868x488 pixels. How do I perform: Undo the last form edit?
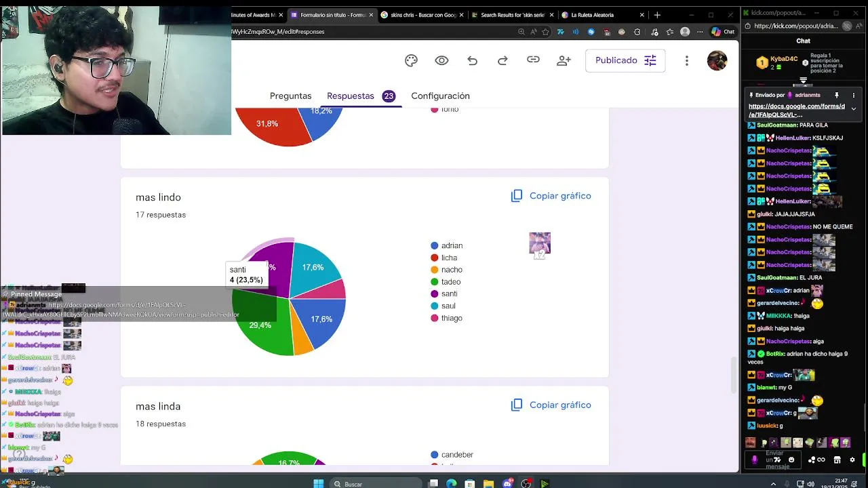[472, 60]
